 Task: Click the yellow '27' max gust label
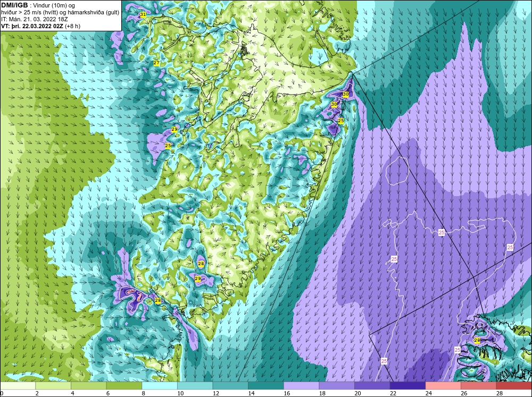[156, 63]
